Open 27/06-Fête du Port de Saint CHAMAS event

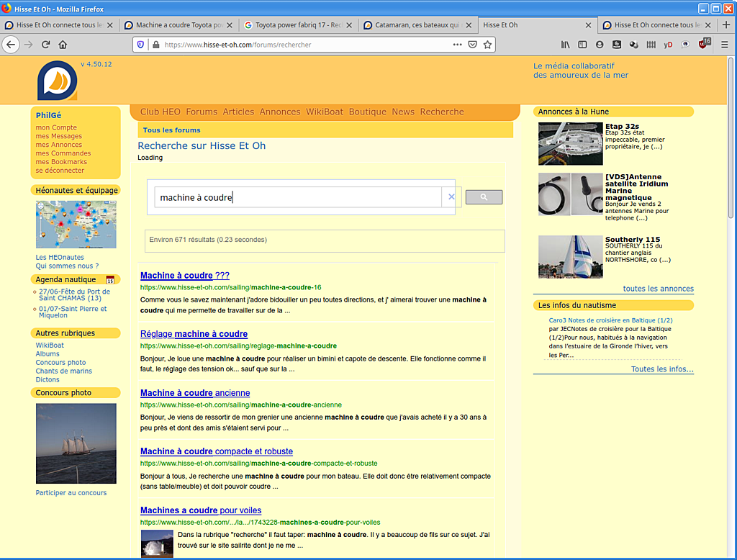[x=74, y=295]
